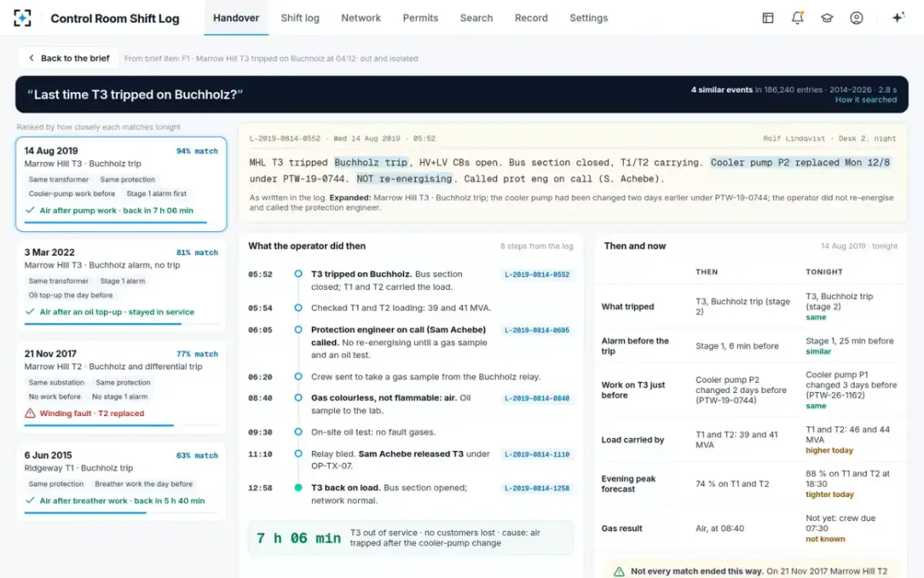
Task: Switch to the Handover tab
Action: (x=236, y=18)
